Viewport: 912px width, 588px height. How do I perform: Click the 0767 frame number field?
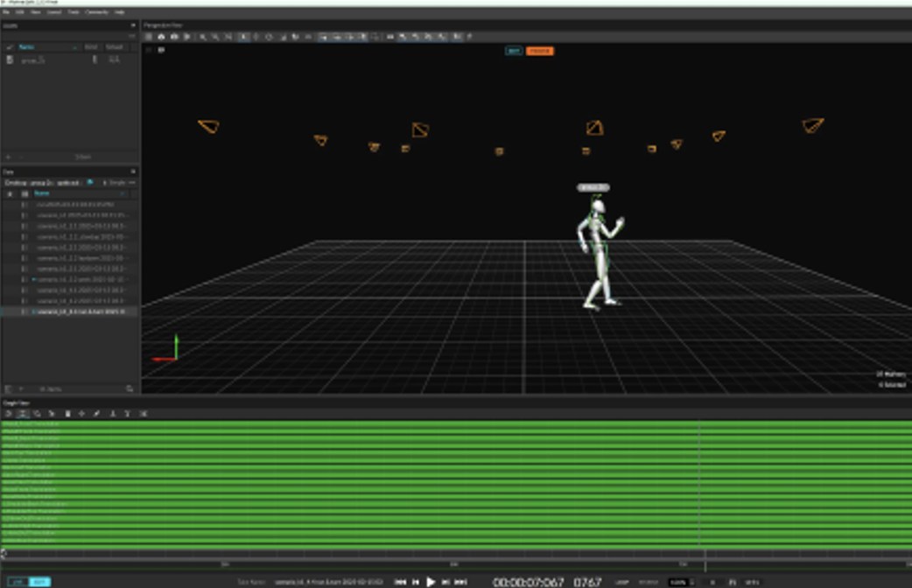(587, 582)
